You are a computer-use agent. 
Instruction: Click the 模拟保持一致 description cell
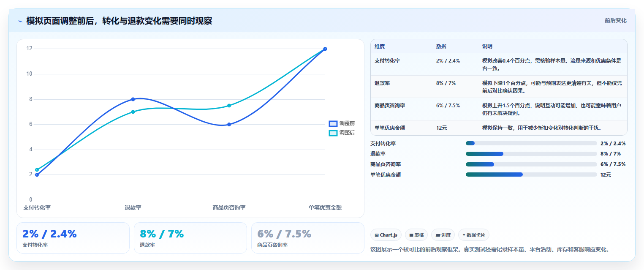(542, 128)
